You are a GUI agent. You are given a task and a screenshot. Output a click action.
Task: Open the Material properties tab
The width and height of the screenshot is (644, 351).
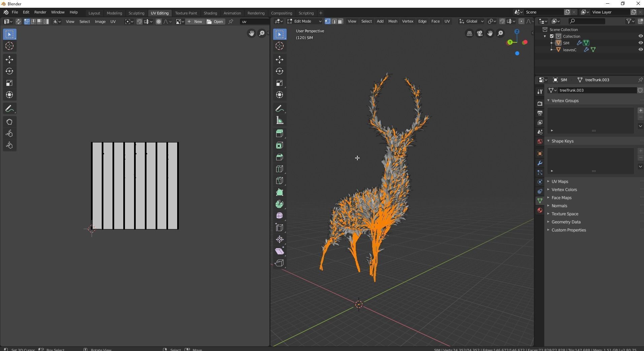540,210
